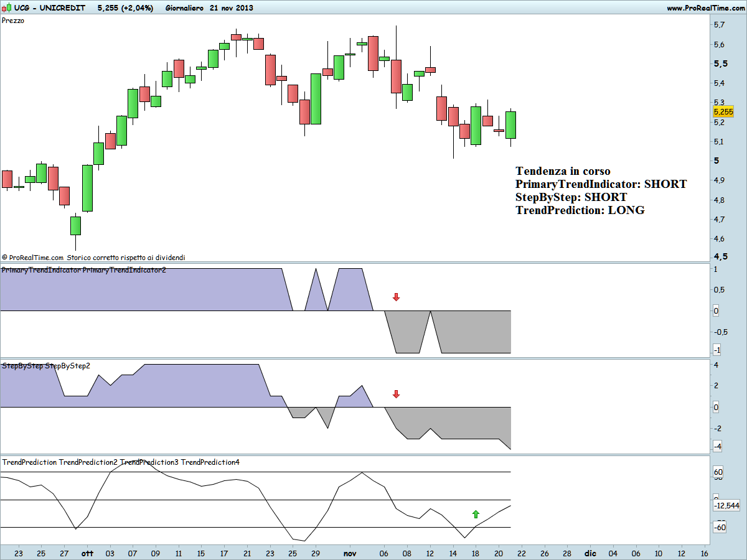Click the 0,5 value on PrimaryTrendIndicator scale

719,289
